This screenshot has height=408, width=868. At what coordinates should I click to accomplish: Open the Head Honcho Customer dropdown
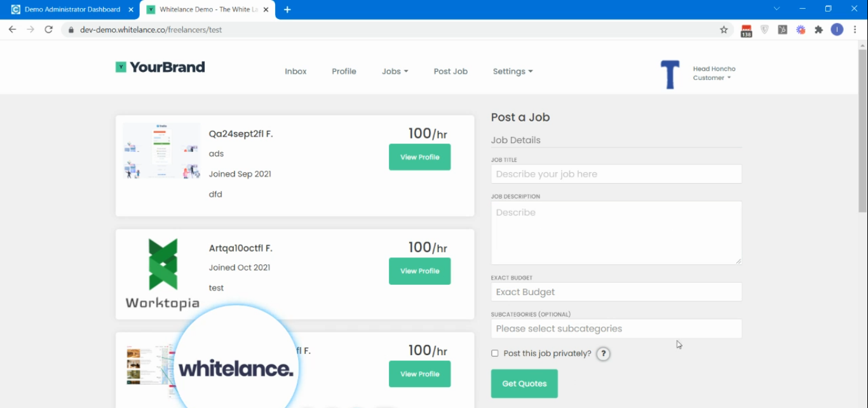pos(714,73)
